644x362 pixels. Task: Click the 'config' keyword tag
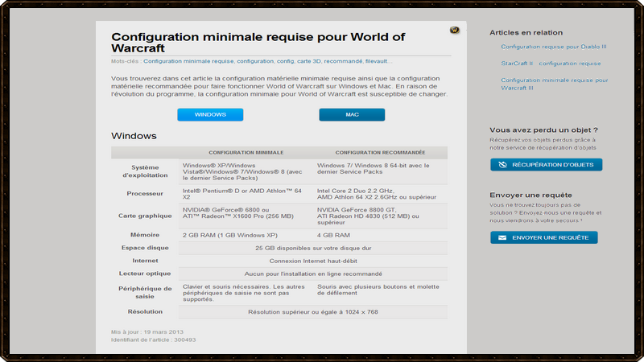click(x=285, y=61)
